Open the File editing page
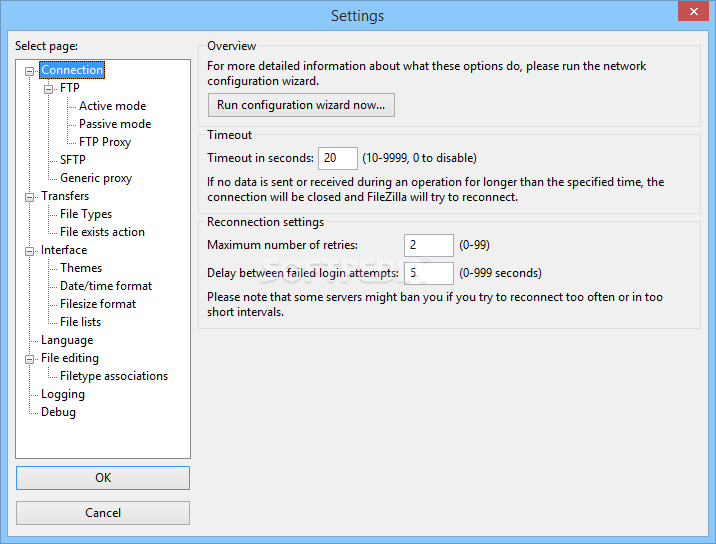 click(x=70, y=358)
